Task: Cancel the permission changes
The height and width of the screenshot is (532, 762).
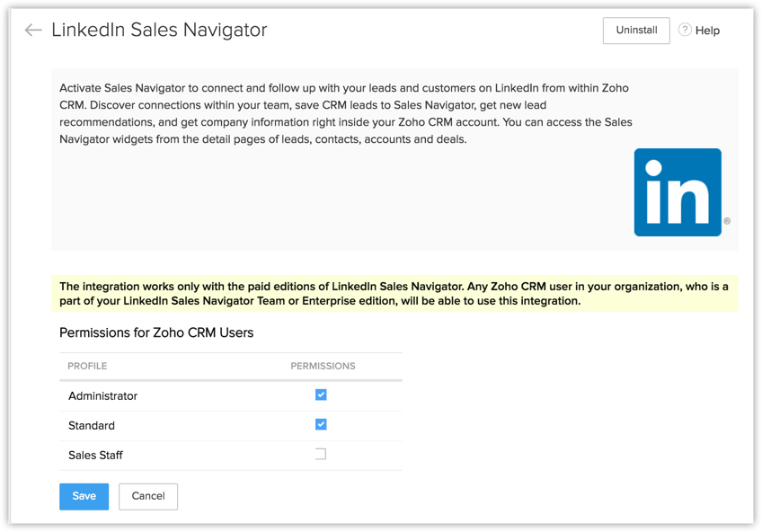Action: pyautogui.click(x=148, y=496)
